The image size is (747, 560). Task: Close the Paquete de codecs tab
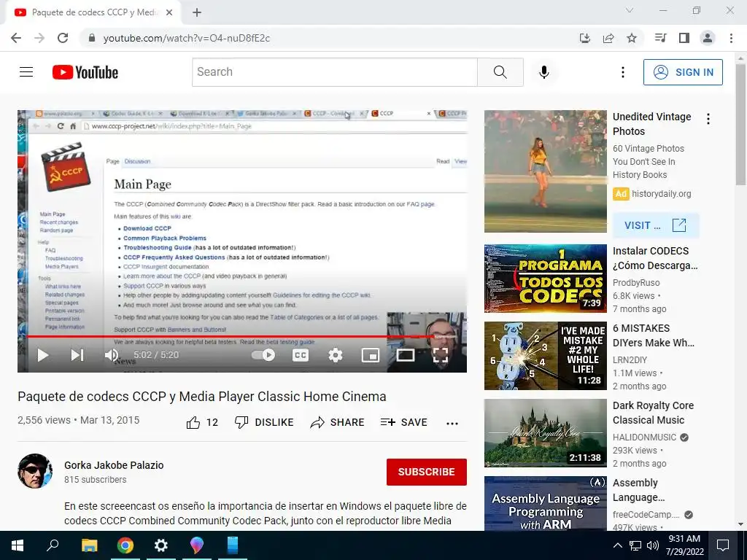click(x=169, y=12)
